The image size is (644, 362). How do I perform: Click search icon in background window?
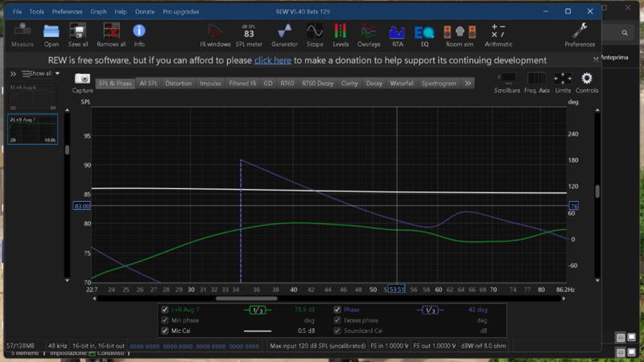tap(625, 33)
